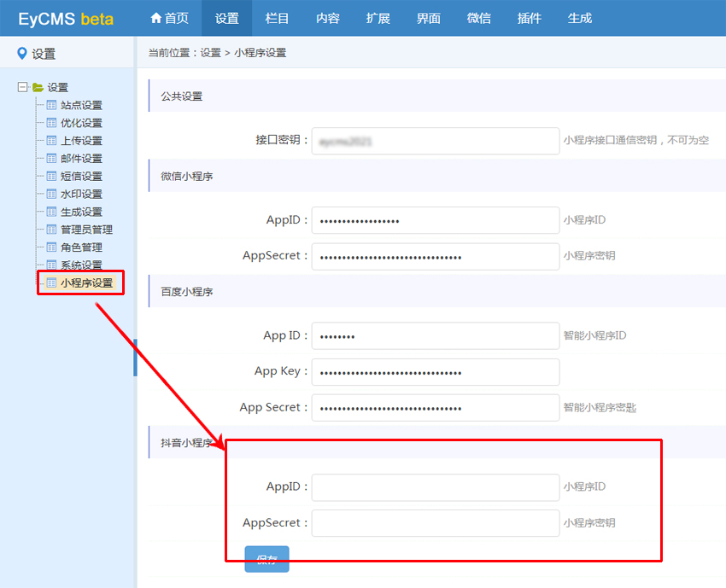This screenshot has height=588, width=726.
Task: Collapse the sidebar with the splitter handle
Action: point(135,357)
